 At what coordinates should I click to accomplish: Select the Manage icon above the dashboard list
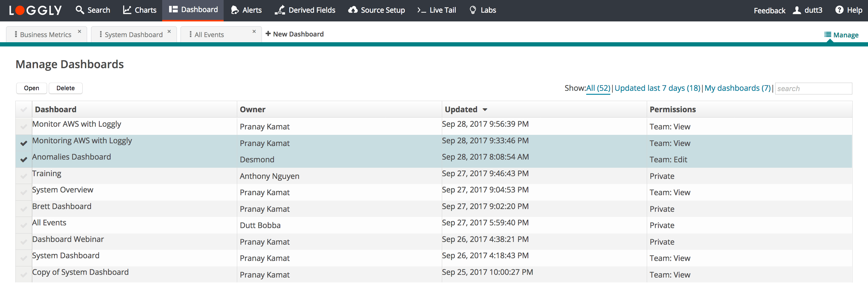coord(829,35)
